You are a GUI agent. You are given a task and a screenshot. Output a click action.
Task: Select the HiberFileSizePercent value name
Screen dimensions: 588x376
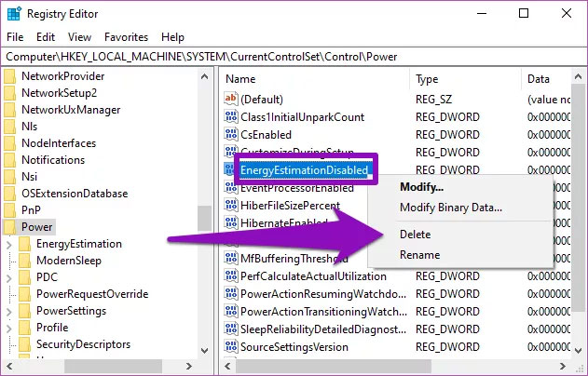(290, 206)
